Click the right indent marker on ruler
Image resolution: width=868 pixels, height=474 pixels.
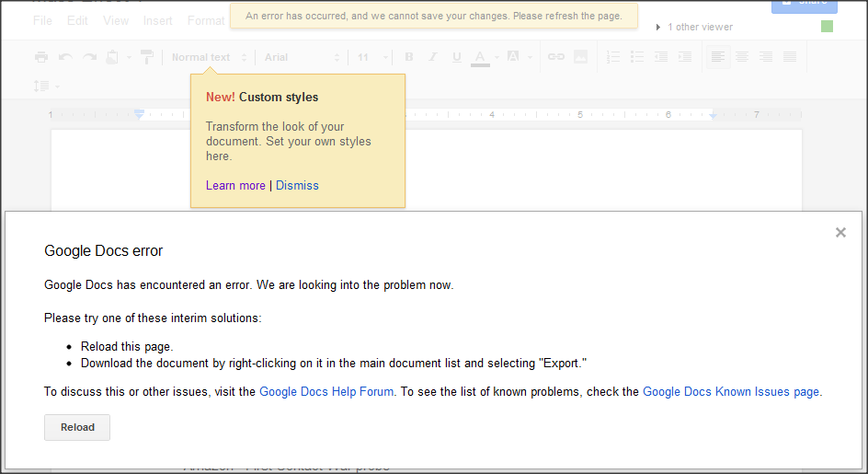tap(713, 115)
